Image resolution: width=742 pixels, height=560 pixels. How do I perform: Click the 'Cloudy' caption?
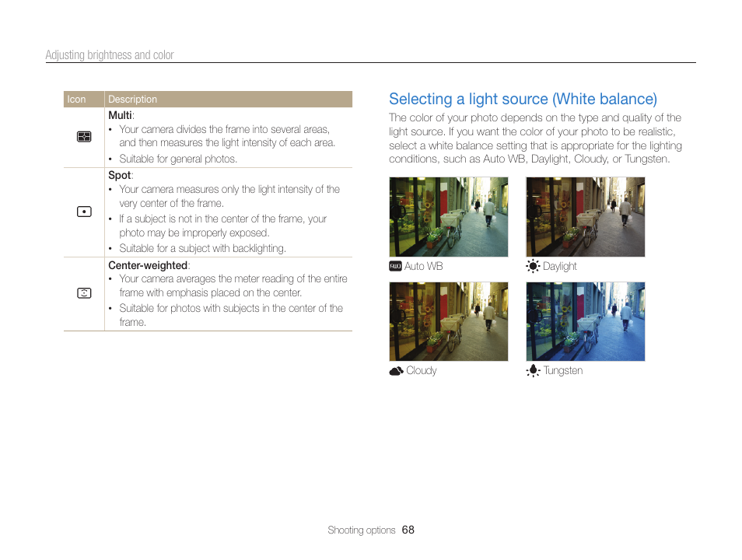tap(421, 371)
